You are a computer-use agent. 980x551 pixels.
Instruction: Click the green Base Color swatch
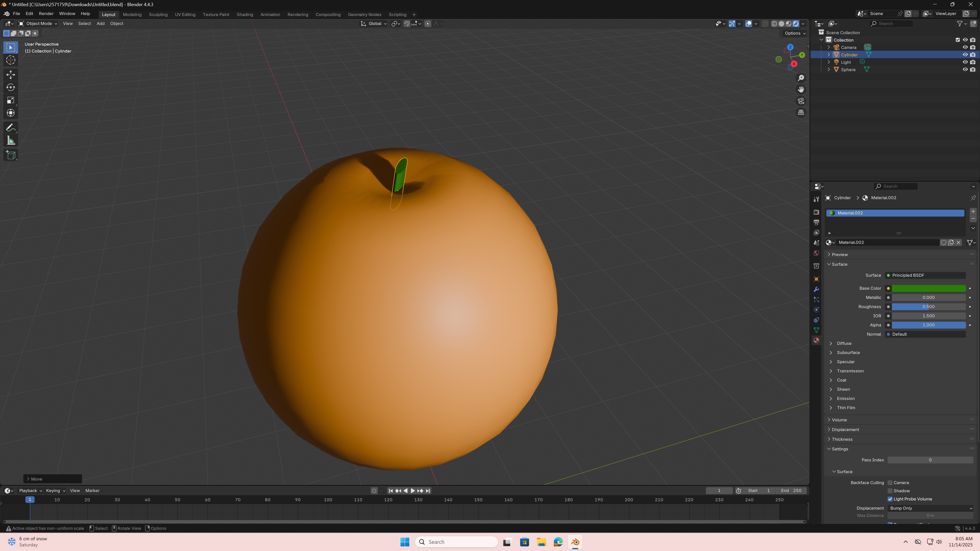(928, 288)
